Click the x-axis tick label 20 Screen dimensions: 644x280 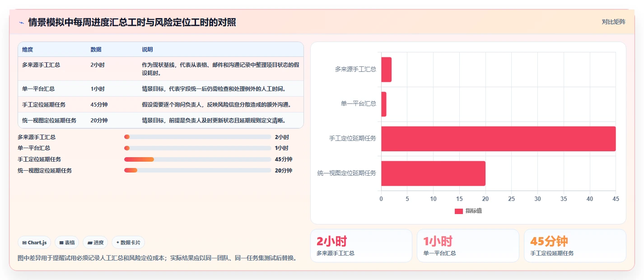tap(485, 199)
